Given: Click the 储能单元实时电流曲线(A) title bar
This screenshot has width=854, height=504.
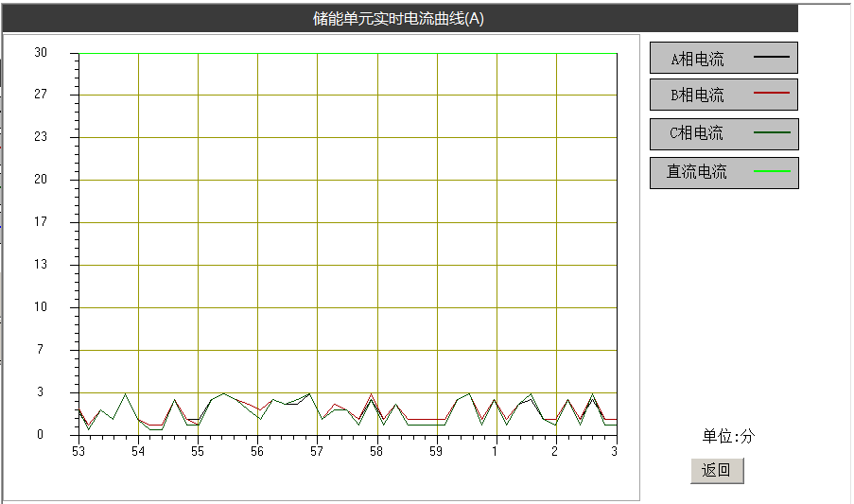Looking at the screenshot, I should (398, 19).
